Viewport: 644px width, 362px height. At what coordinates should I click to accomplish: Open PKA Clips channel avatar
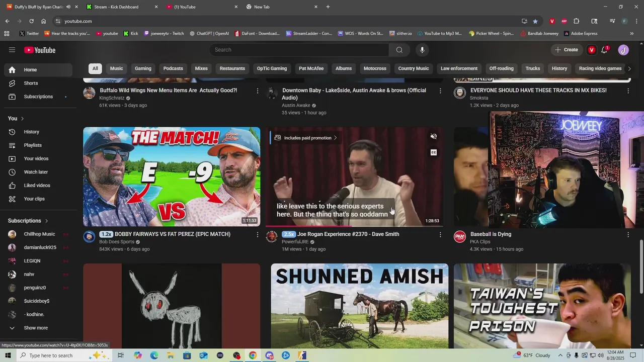(x=460, y=236)
